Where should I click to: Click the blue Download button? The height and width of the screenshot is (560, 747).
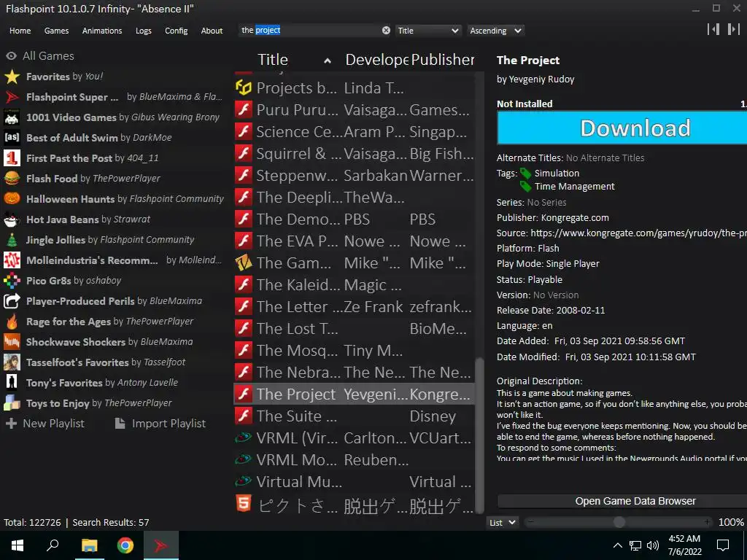pos(622,128)
